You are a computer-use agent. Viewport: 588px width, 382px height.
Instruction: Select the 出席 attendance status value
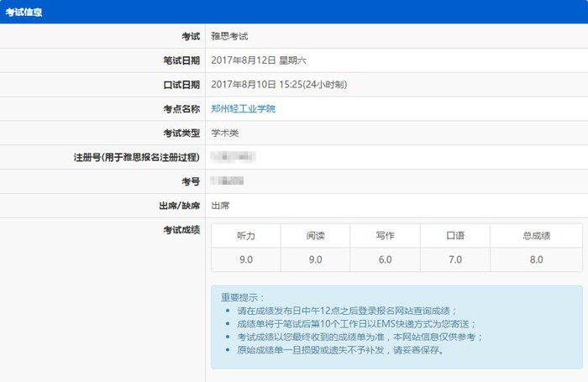(220, 205)
